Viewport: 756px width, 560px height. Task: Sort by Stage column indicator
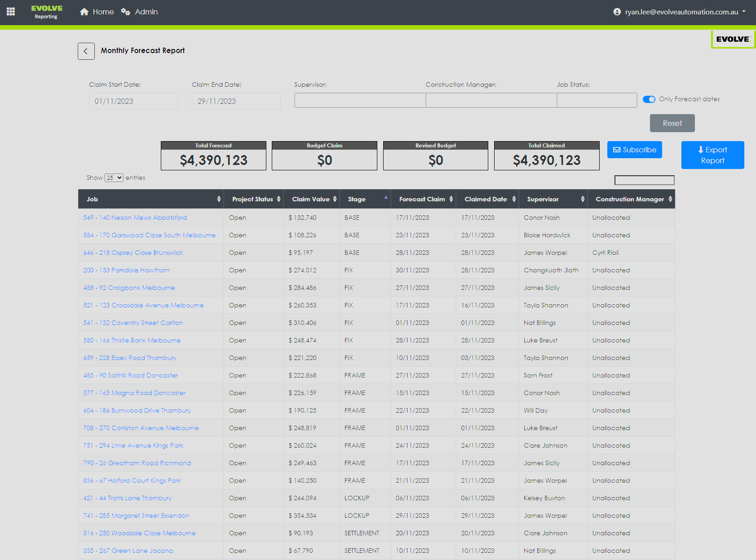pos(386,198)
